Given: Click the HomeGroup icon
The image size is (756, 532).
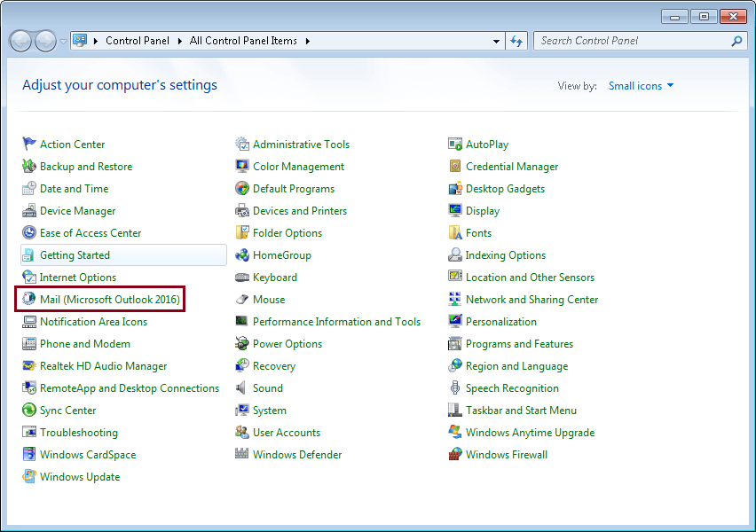Looking at the screenshot, I should click(242, 254).
